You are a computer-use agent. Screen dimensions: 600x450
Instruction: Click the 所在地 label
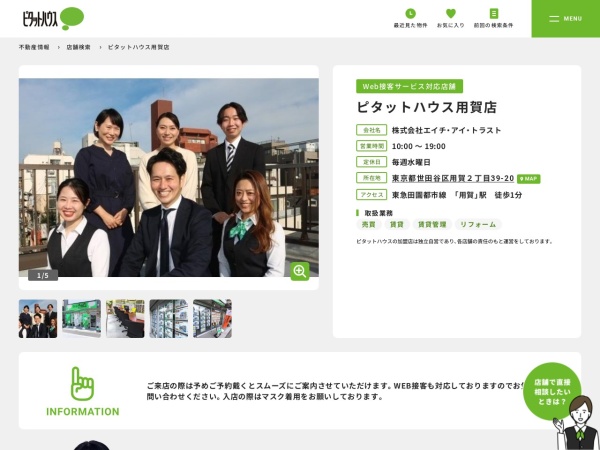coord(372,178)
